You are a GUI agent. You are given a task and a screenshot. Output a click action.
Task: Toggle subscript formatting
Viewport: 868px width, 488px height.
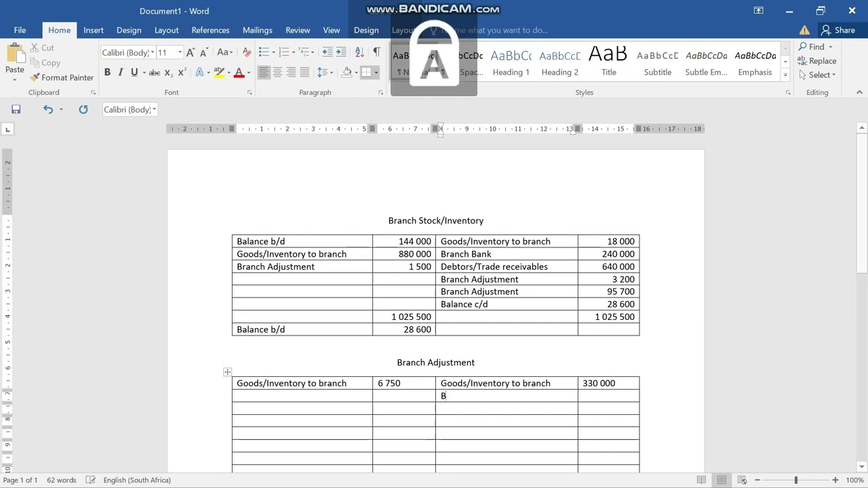coord(168,73)
